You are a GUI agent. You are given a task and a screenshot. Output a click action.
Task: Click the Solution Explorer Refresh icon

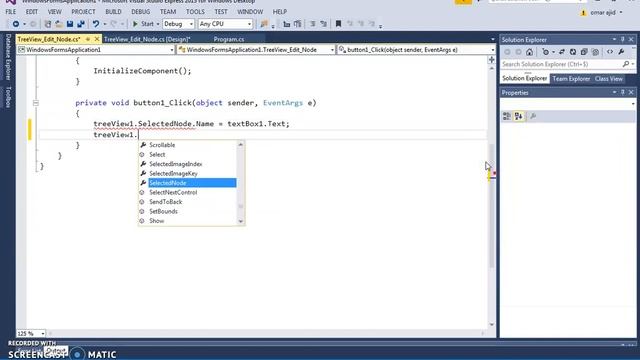coord(573,52)
